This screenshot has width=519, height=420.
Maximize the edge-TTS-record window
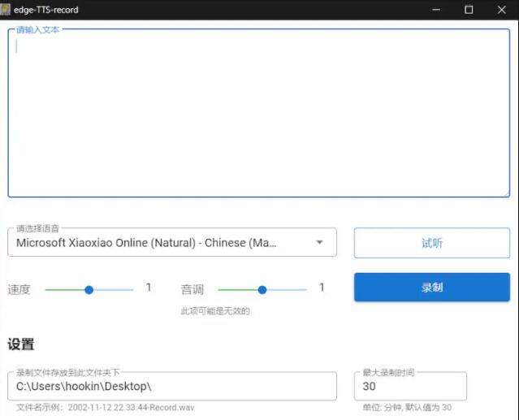coord(469,10)
